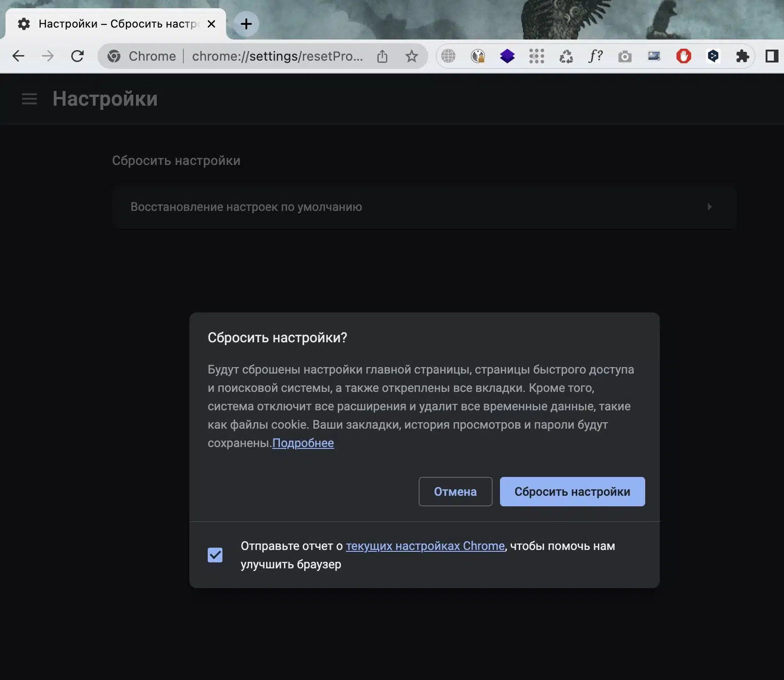Click the globe extension icon

(x=448, y=56)
